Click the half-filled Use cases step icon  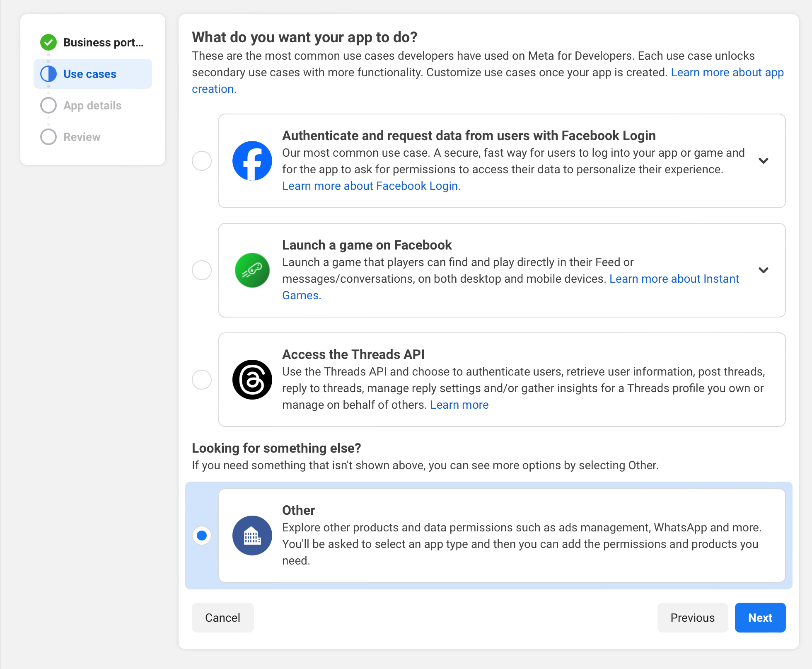coord(48,74)
